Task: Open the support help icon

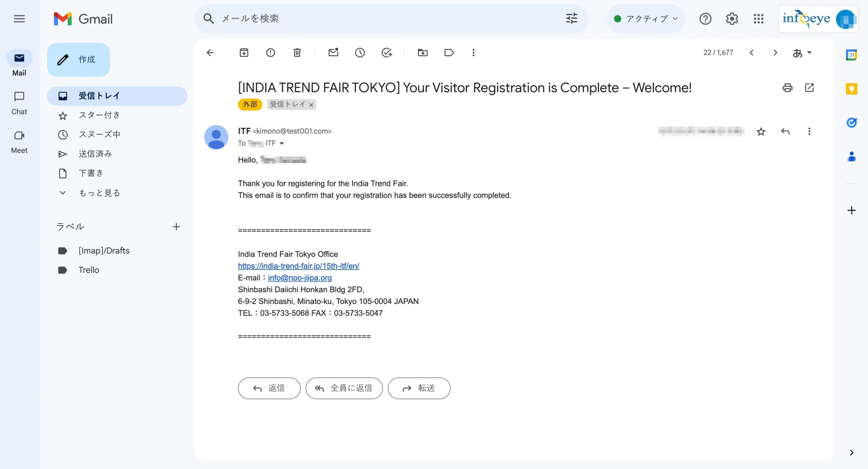Action: pos(705,19)
